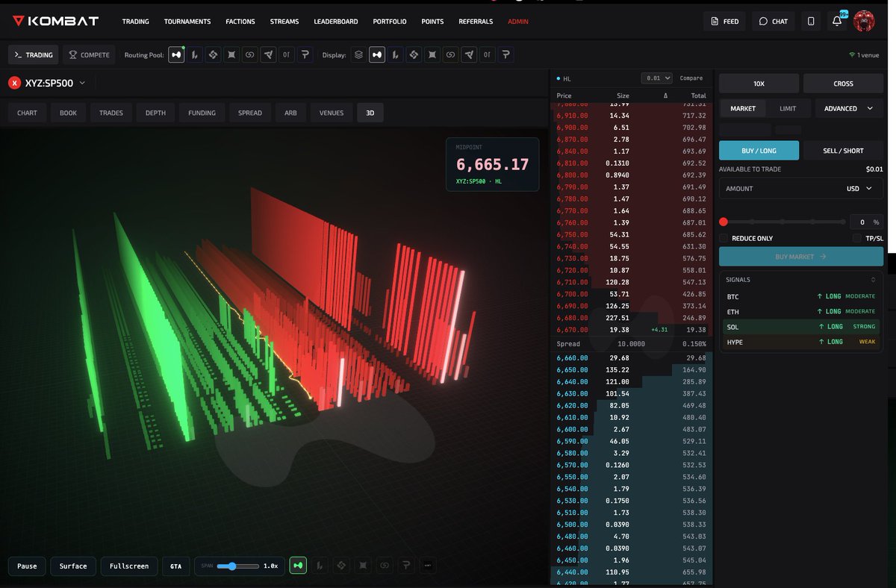Image resolution: width=896 pixels, height=588 pixels.
Task: Click the percent value input box
Action: pyautogui.click(x=866, y=222)
